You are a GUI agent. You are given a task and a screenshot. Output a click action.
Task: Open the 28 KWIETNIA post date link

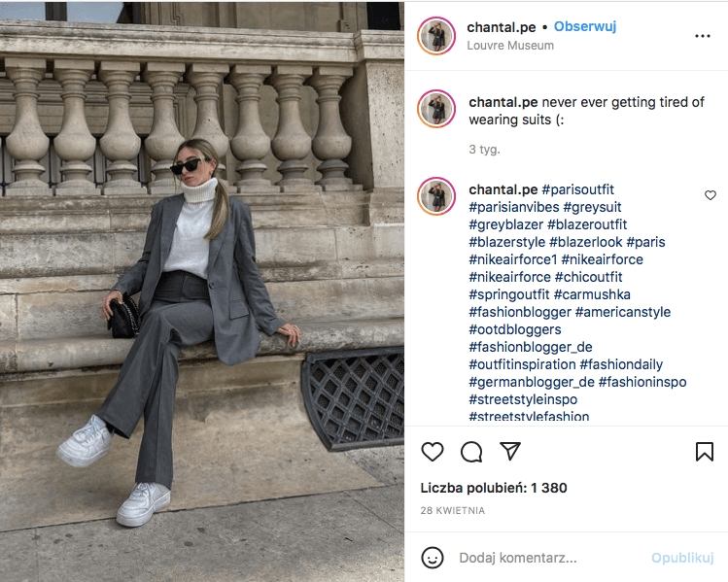coord(452,510)
